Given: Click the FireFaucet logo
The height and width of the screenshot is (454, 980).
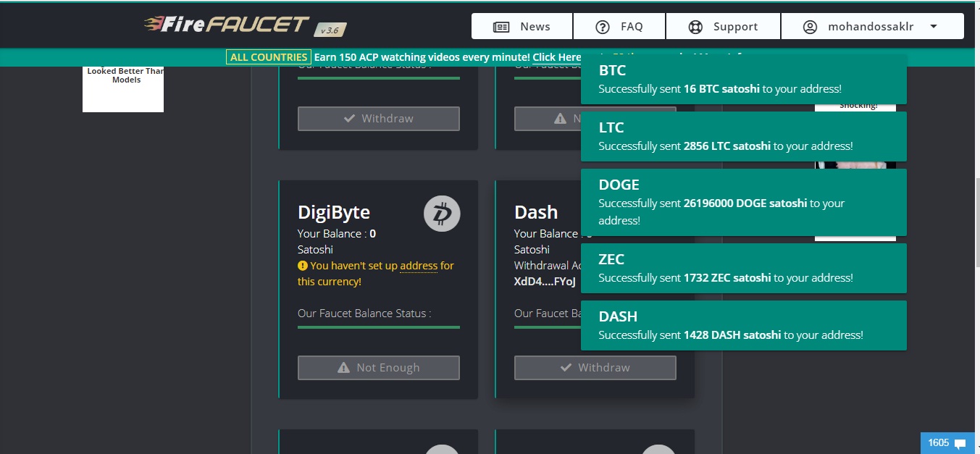Looking at the screenshot, I should (x=227, y=24).
